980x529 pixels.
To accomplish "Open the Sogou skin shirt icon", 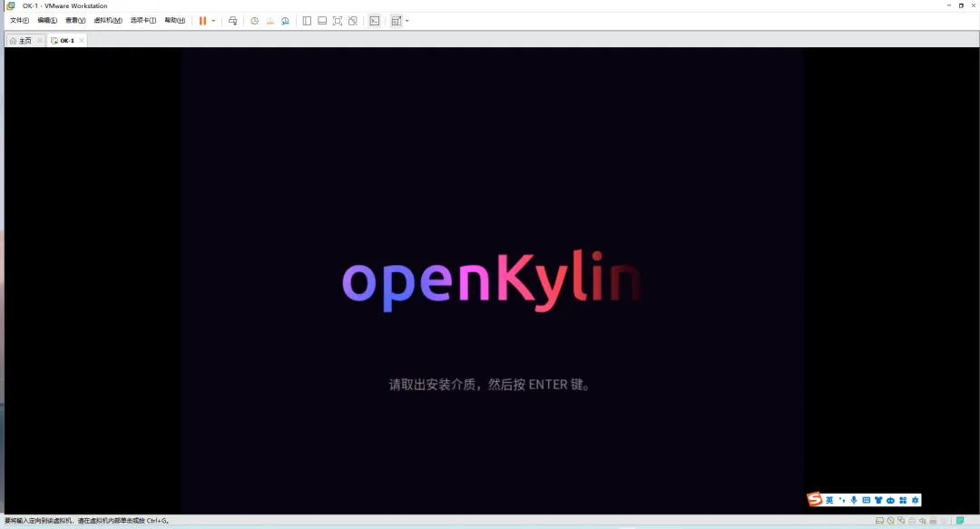I will click(x=878, y=500).
